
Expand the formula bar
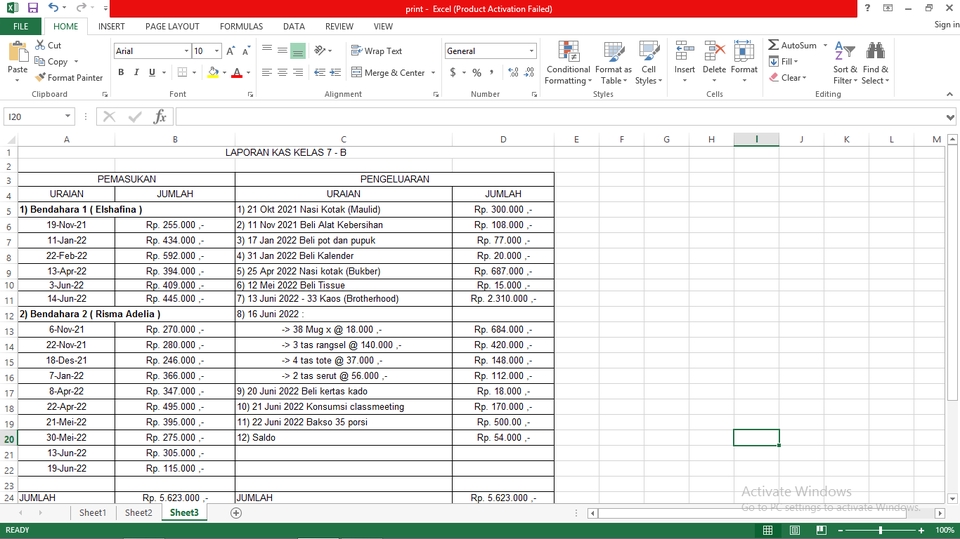950,117
